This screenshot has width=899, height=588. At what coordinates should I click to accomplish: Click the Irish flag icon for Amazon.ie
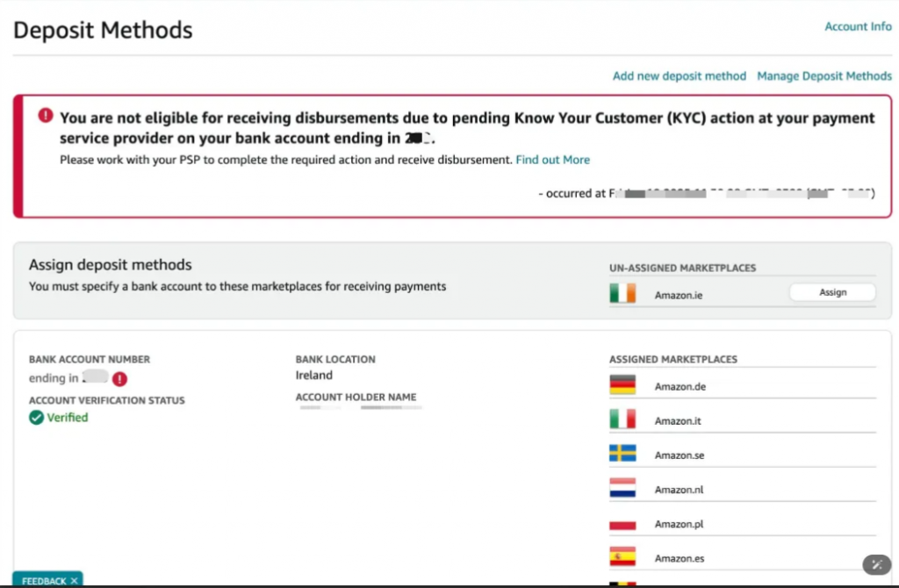622,293
